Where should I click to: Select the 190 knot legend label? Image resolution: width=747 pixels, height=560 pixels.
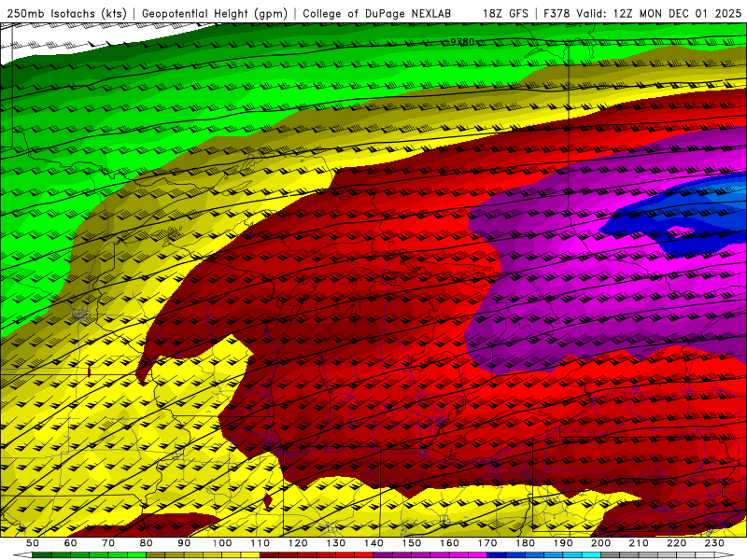[x=563, y=543]
